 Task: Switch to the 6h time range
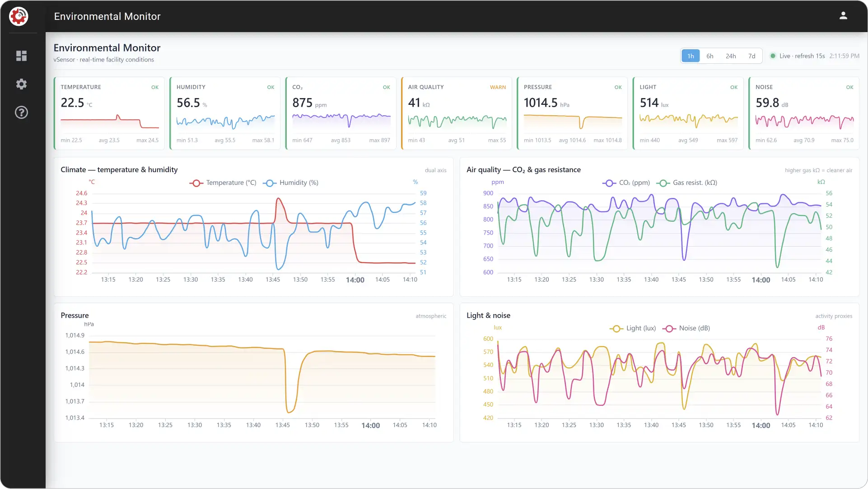[x=710, y=56]
